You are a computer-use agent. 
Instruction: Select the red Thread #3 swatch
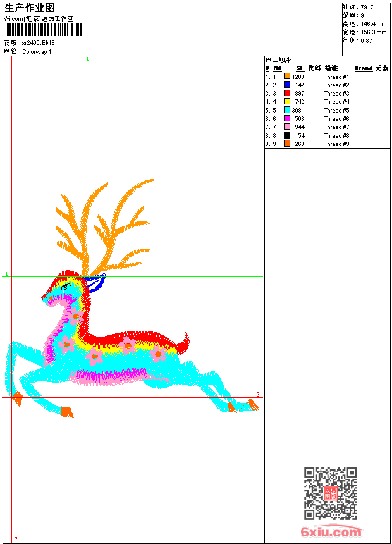tap(287, 93)
